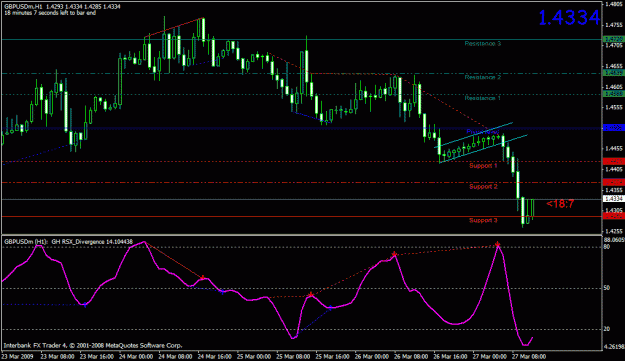625x361 pixels.
Task: Click the 26 Mar 08:00 time axis label
Action: point(411,356)
